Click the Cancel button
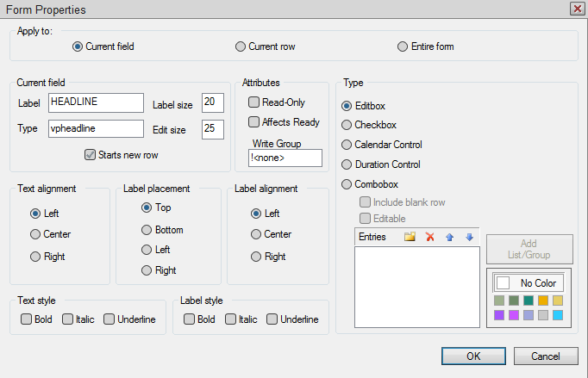Image resolution: width=588 pixels, height=378 pixels. 545,356
